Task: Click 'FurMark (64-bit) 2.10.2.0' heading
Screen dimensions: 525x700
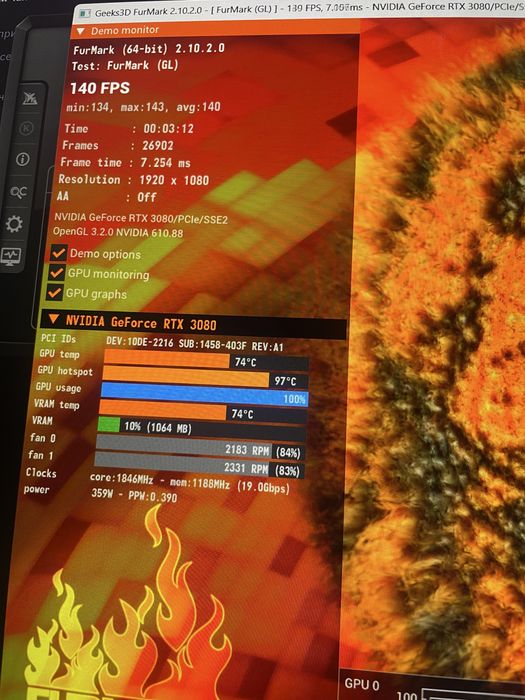Action: tap(149, 49)
